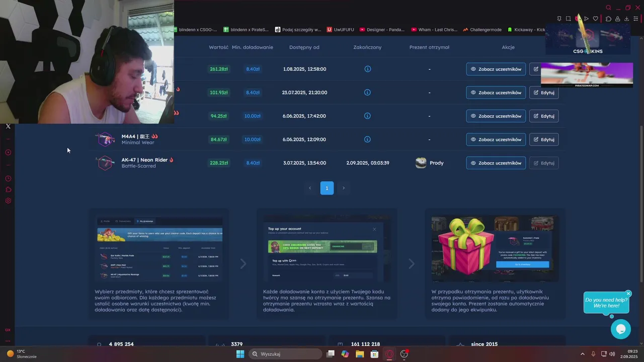Open Copilot from the taskbar

pos(345,354)
